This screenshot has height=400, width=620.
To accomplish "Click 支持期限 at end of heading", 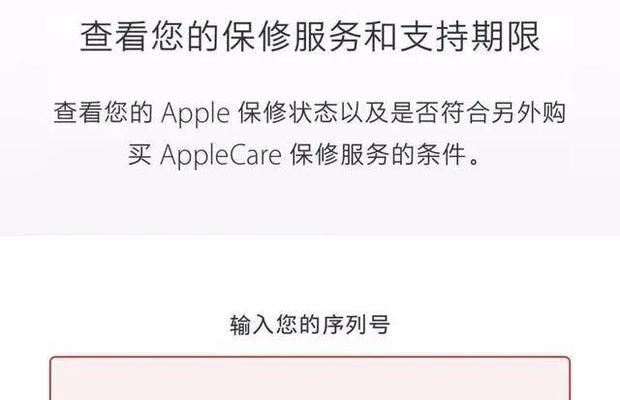I will point(470,36).
